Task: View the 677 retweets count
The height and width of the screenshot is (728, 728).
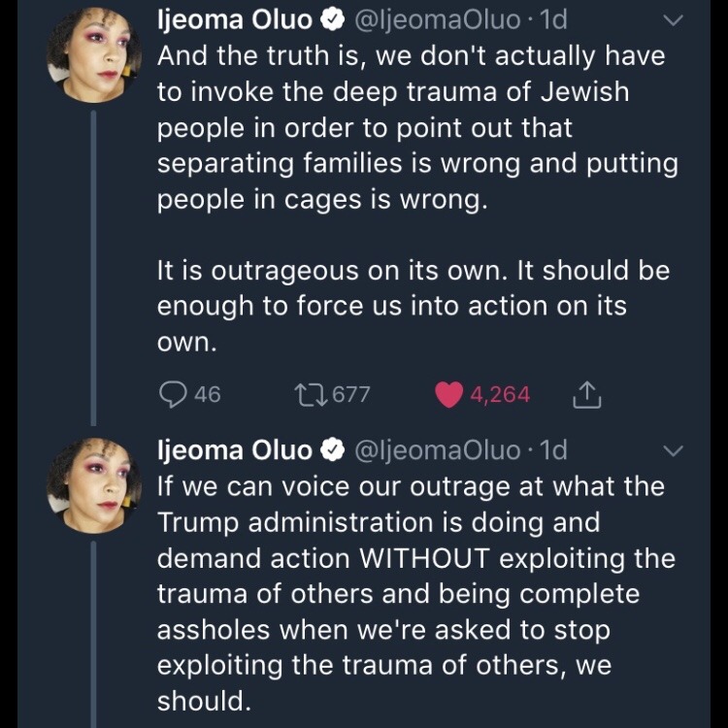Action: click(x=350, y=394)
